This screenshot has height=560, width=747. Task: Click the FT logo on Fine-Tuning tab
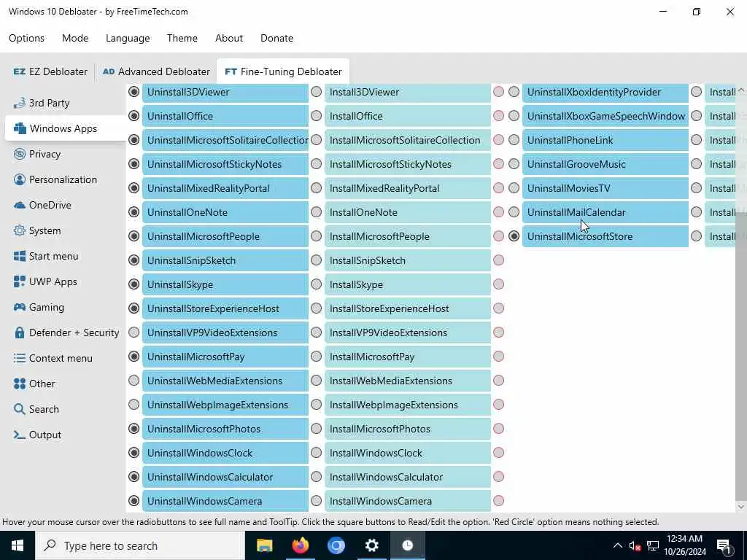pos(231,71)
